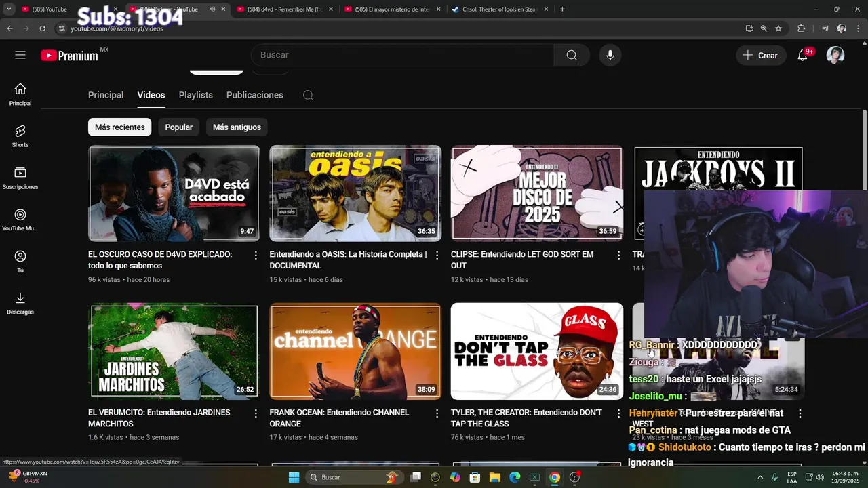Open EL VERUMCITO JARDINES MARCHITOS title link
This screenshot has width=868, height=488.
159,418
